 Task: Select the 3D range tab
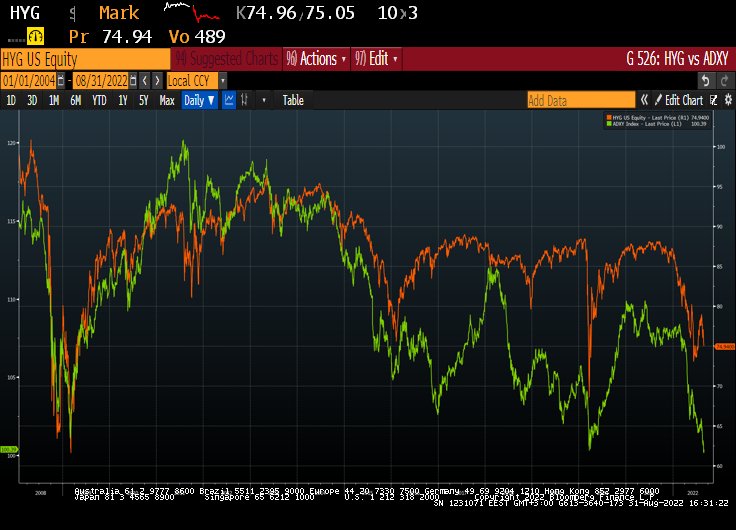click(x=32, y=100)
